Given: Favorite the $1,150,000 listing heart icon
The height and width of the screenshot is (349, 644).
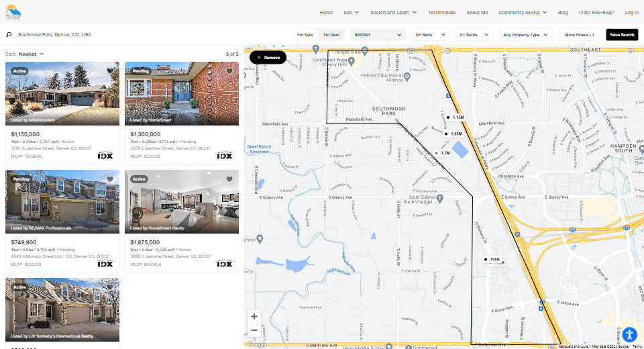Looking at the screenshot, I should click(109, 70).
